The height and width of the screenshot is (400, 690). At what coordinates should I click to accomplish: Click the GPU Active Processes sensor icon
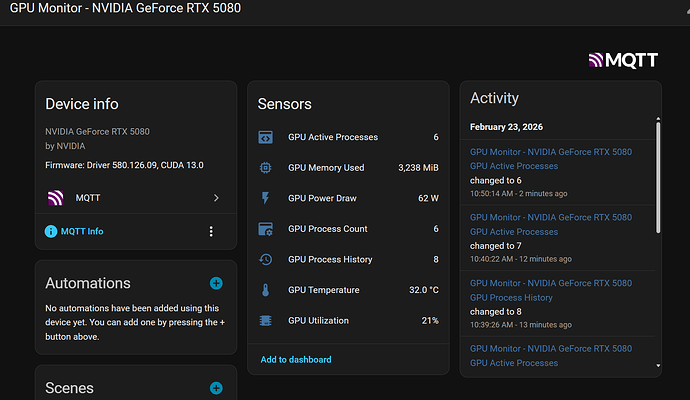(265, 137)
